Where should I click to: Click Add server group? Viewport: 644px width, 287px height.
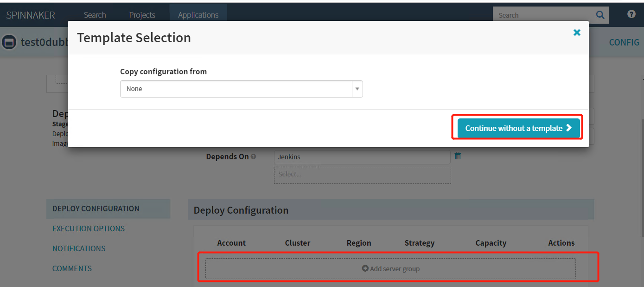pyautogui.click(x=390, y=268)
